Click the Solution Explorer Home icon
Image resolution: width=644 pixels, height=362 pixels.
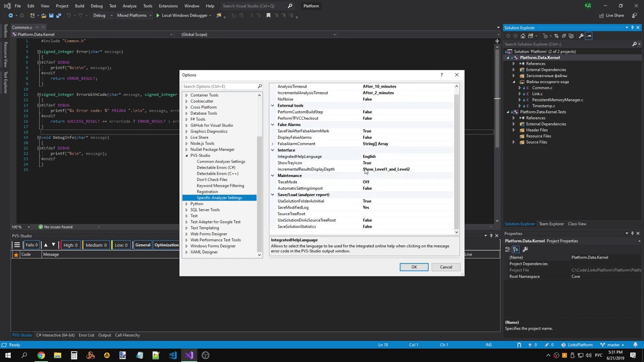[x=523, y=36]
